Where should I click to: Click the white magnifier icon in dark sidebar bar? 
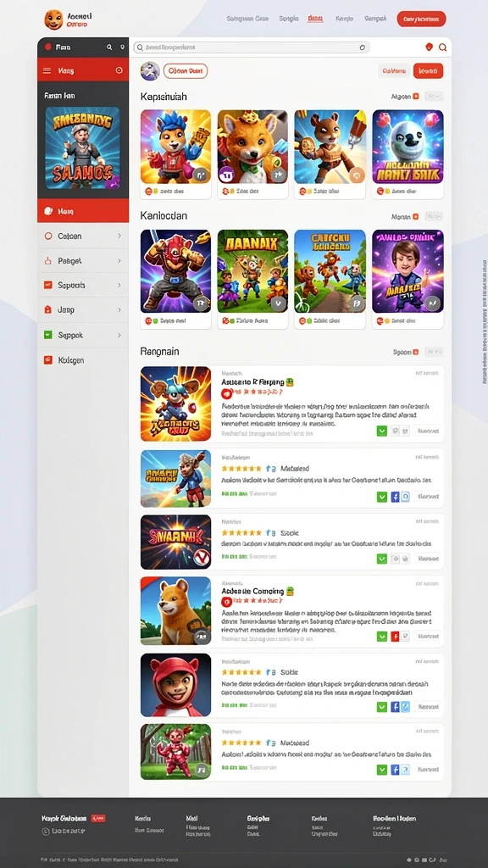click(x=109, y=47)
